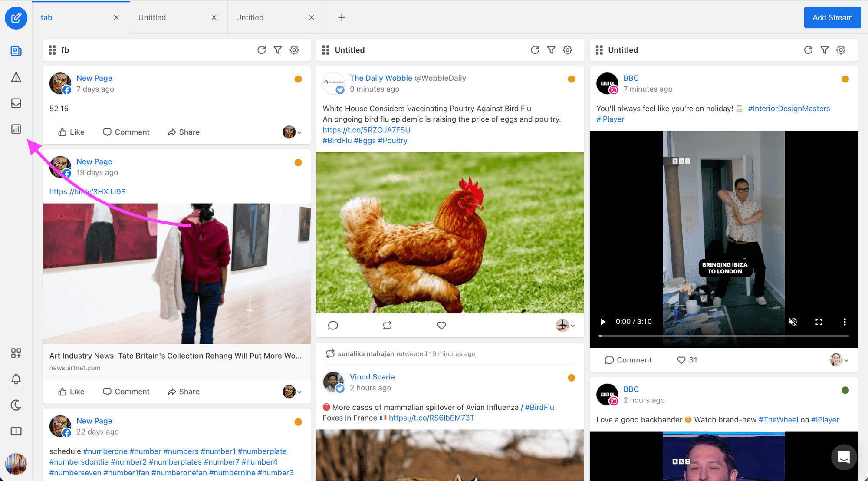Click the rightmost Untitled stream drag handle
Screen dimensions: 868x481
[x=599, y=50]
